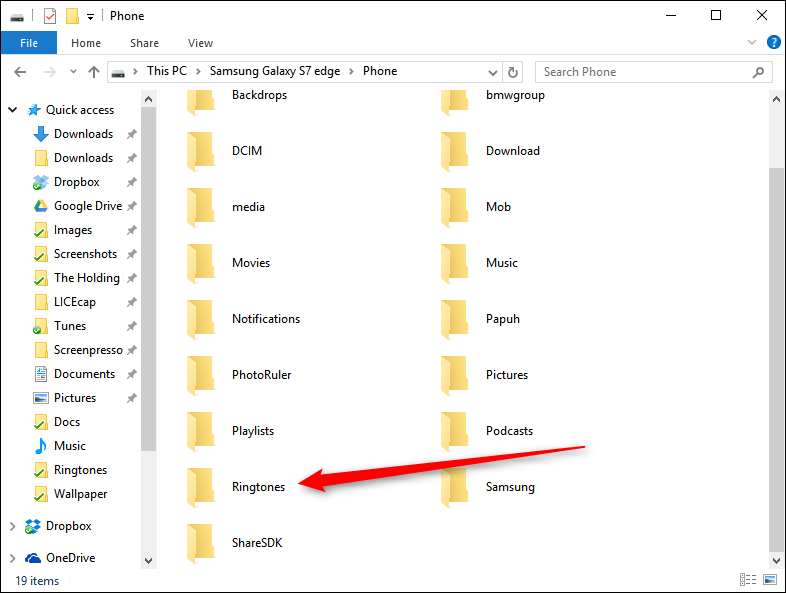Open the View ribbon tab
This screenshot has height=593, width=786.
click(x=201, y=43)
